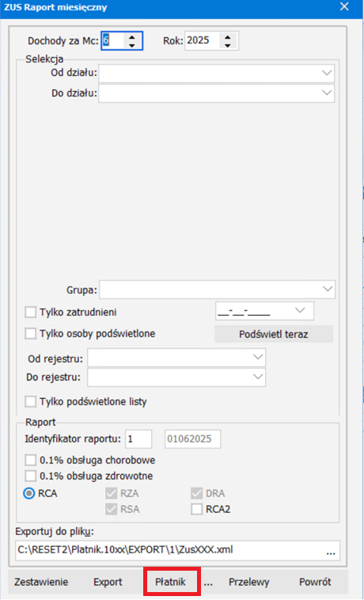Toggle the RSA checkbox

111,510
